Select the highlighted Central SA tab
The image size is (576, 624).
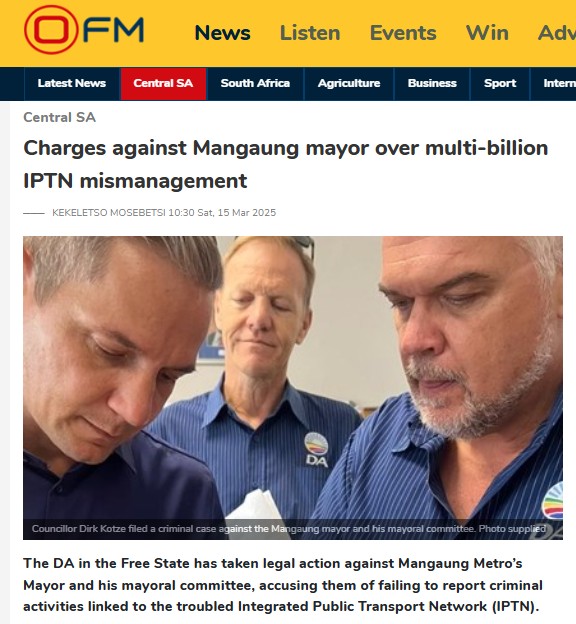163,83
